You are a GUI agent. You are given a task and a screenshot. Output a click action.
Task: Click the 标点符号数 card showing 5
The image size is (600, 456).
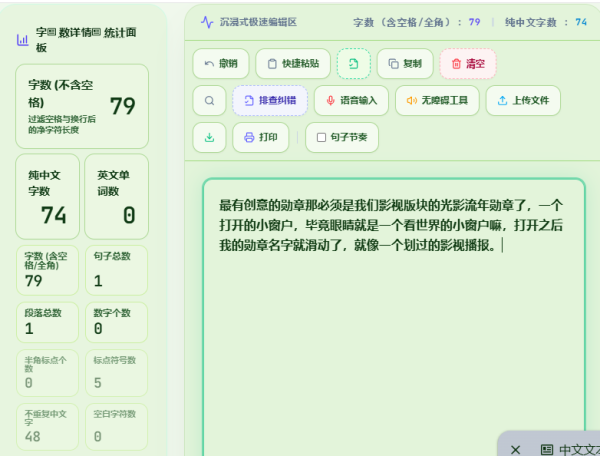116,373
